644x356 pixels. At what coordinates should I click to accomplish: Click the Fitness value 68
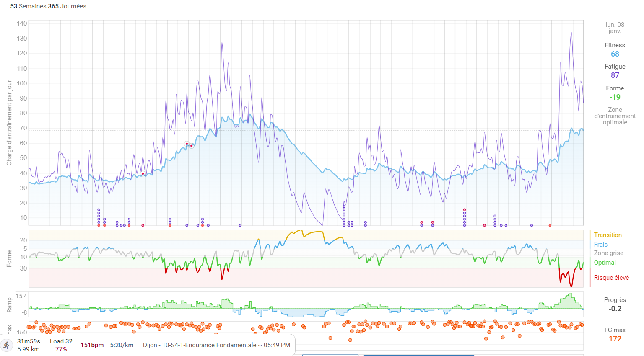tap(615, 54)
